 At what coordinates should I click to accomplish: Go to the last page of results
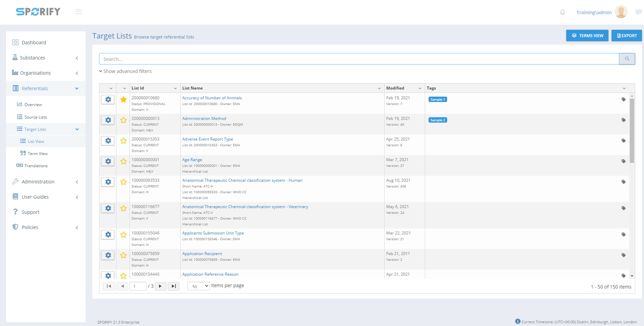[x=174, y=286]
